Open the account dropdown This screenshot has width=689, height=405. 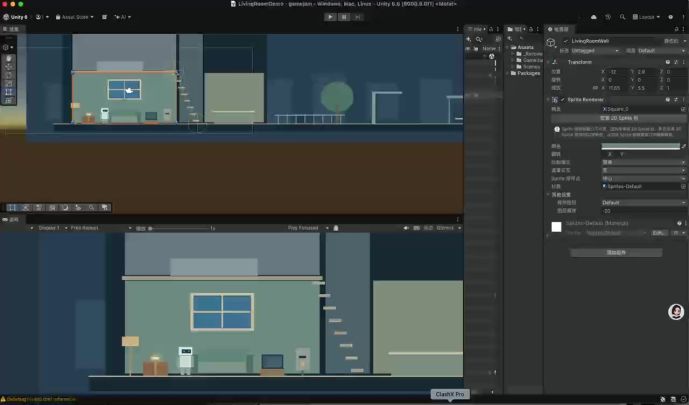click(x=41, y=17)
